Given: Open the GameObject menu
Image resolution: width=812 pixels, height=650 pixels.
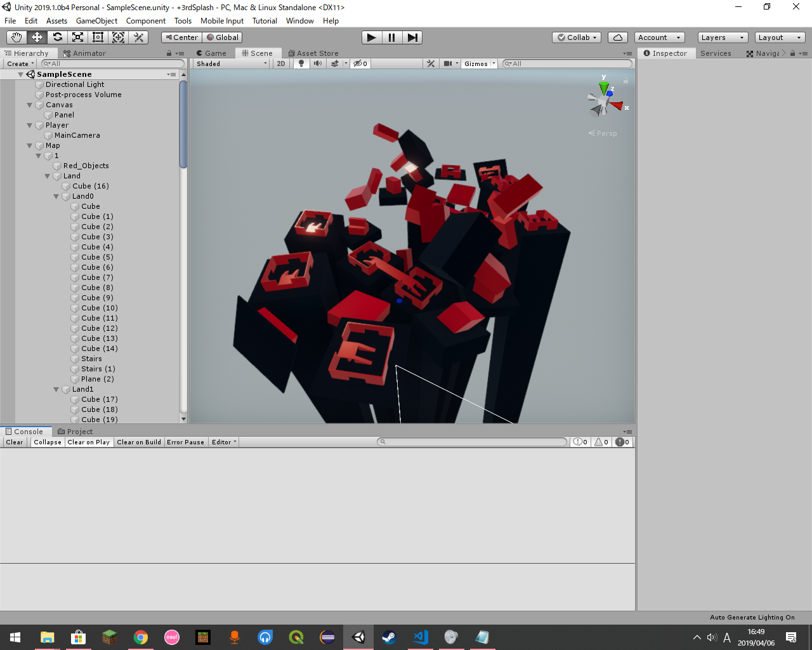Looking at the screenshot, I should (96, 21).
